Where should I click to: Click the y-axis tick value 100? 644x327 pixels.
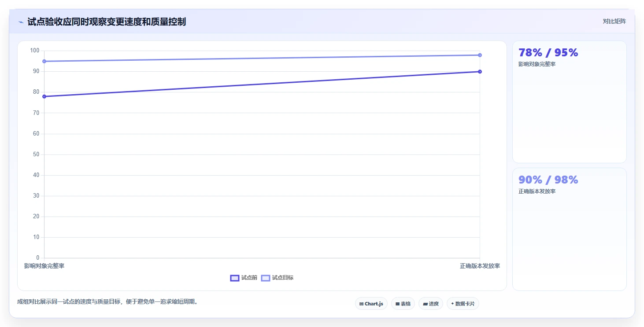pos(35,51)
